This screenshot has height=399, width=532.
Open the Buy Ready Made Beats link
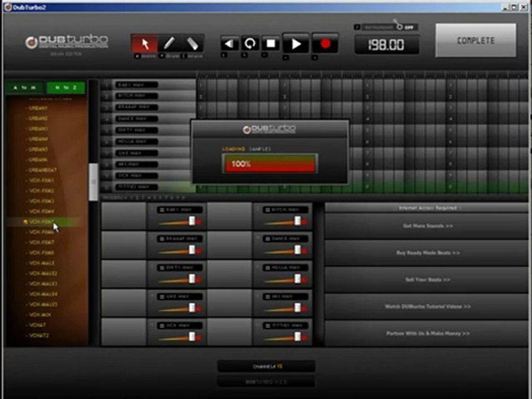pos(427,253)
